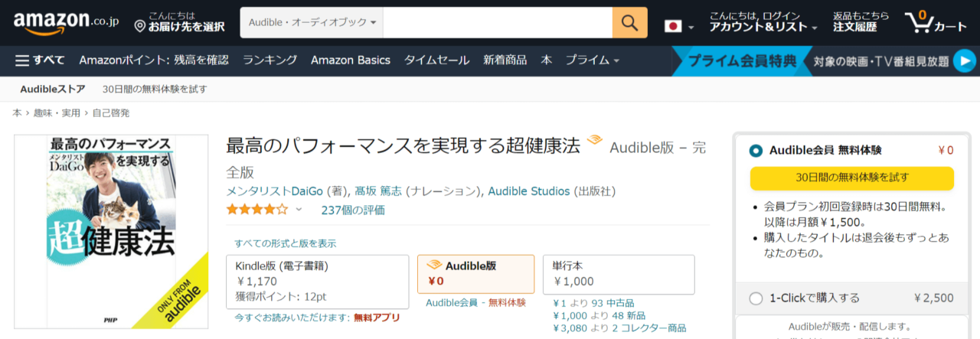Expand the アカウント&リスト dropdown
The image size is (980, 339).
pyautogui.click(x=763, y=27)
